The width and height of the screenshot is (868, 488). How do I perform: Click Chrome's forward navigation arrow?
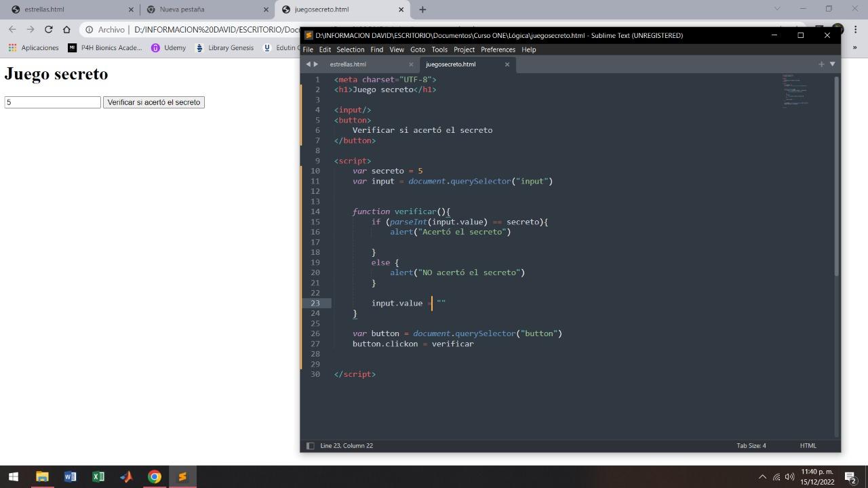click(30, 29)
